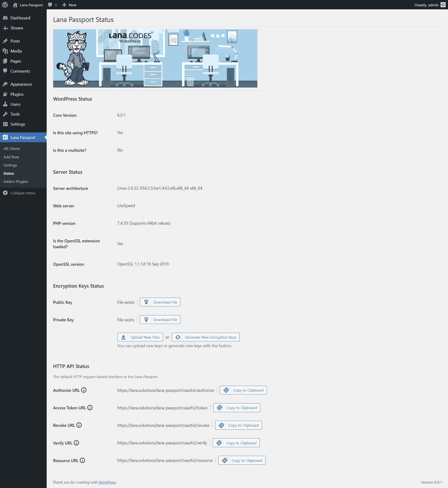
Task: Click Generate New Encryption Keys button
Action: click(205, 337)
